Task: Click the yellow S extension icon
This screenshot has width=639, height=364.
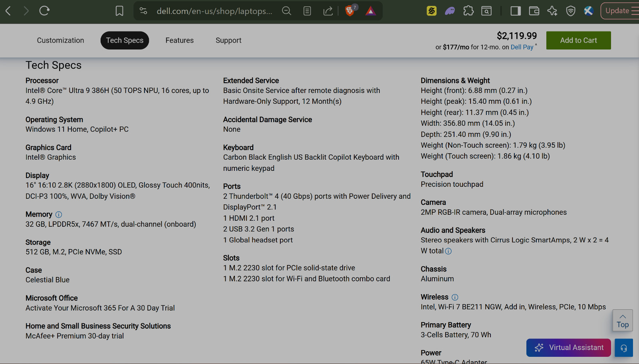Action: point(432,11)
